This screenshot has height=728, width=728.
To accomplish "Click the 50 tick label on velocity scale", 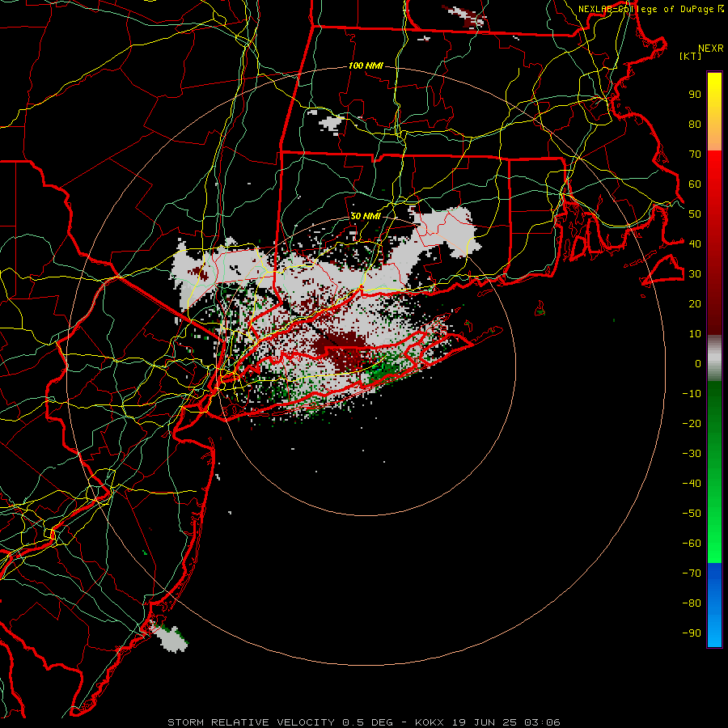I will (695, 214).
